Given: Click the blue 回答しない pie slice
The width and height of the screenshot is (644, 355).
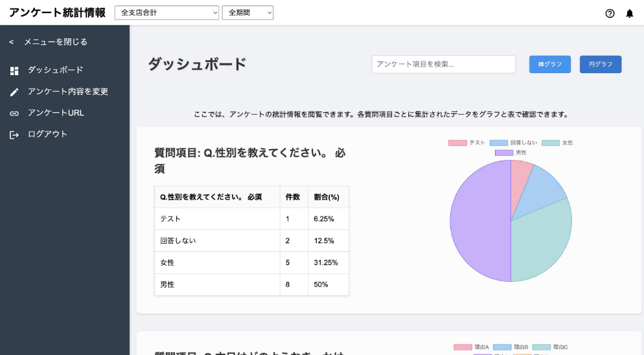Looking at the screenshot, I should coord(540,191).
